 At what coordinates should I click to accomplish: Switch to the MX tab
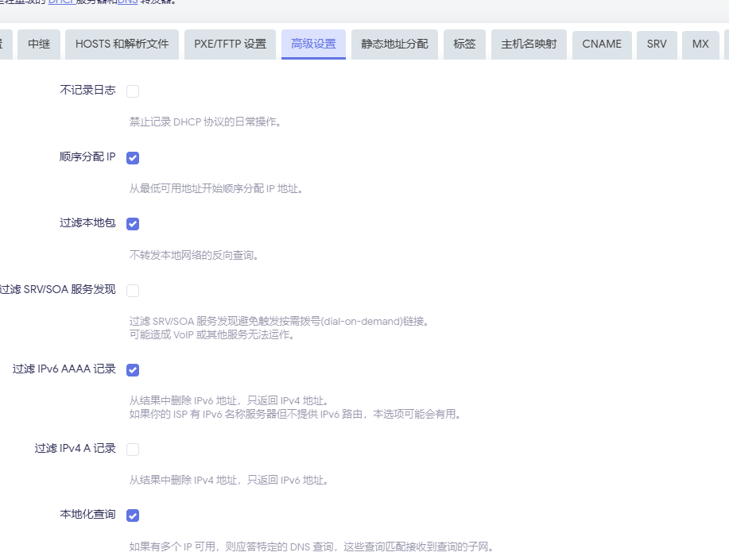pyautogui.click(x=700, y=44)
